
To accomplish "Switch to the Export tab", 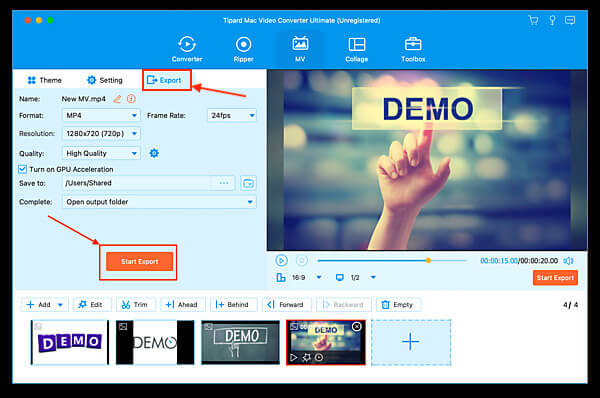I will (x=165, y=80).
